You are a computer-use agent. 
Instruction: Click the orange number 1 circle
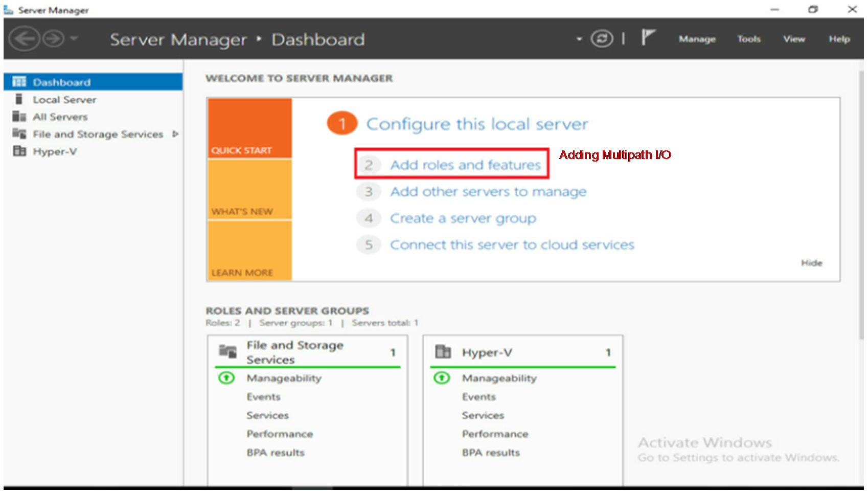point(342,123)
